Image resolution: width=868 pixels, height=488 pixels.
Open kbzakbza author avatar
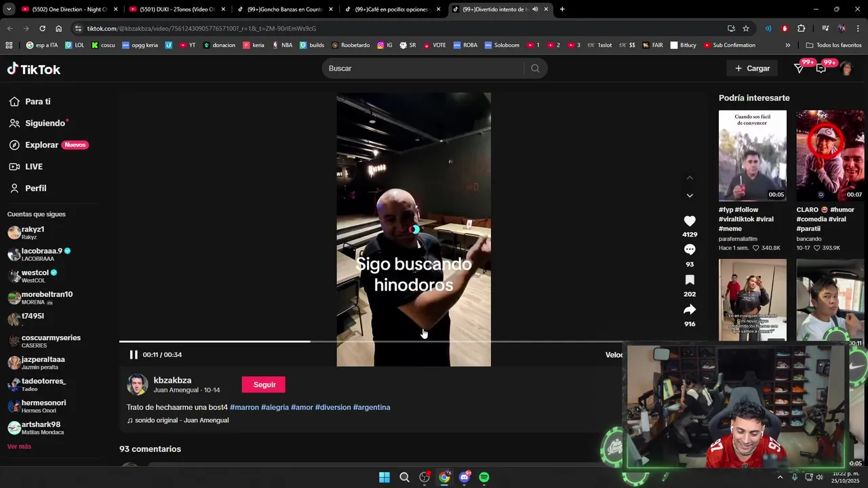pos(138,384)
